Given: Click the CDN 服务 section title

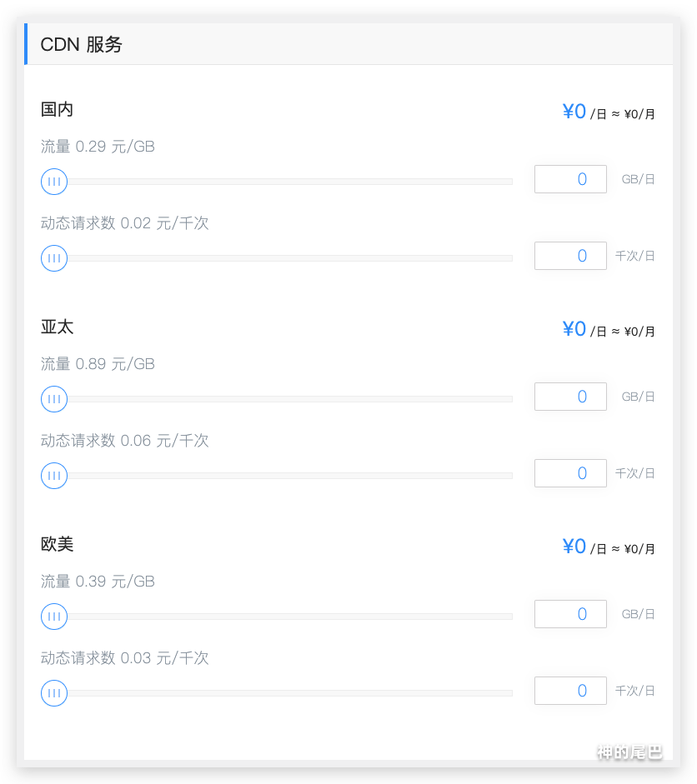Looking at the screenshot, I should 82,45.
